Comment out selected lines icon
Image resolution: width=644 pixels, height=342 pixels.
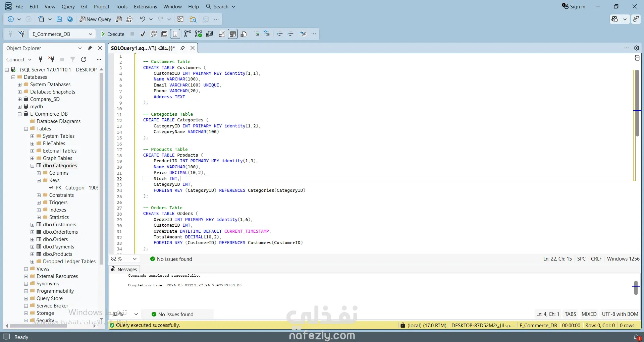point(257,34)
